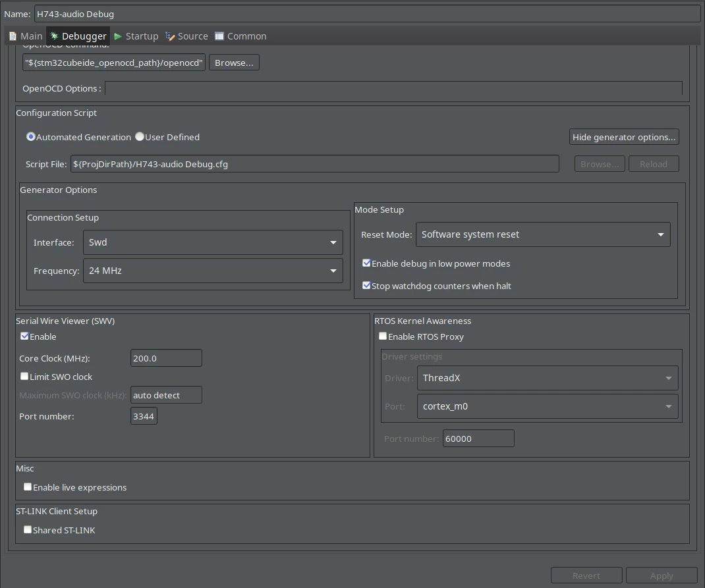Tick Enable live expressions
The height and width of the screenshot is (588, 705).
click(x=28, y=487)
